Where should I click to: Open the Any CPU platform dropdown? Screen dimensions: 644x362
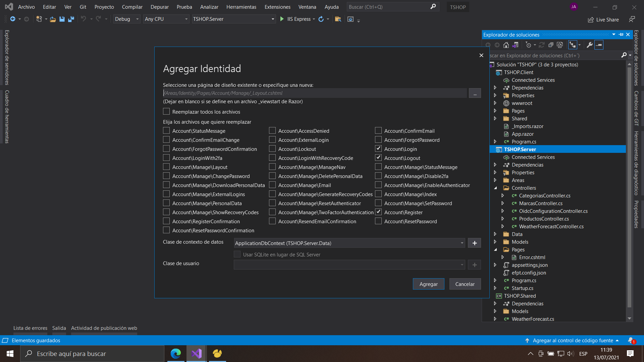[166, 19]
